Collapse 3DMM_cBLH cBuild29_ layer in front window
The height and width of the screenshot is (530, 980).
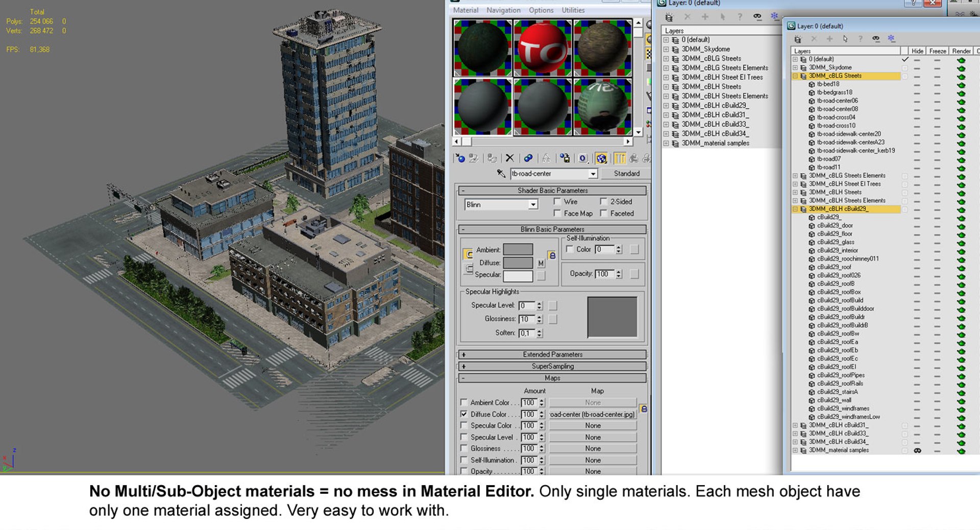795,209
